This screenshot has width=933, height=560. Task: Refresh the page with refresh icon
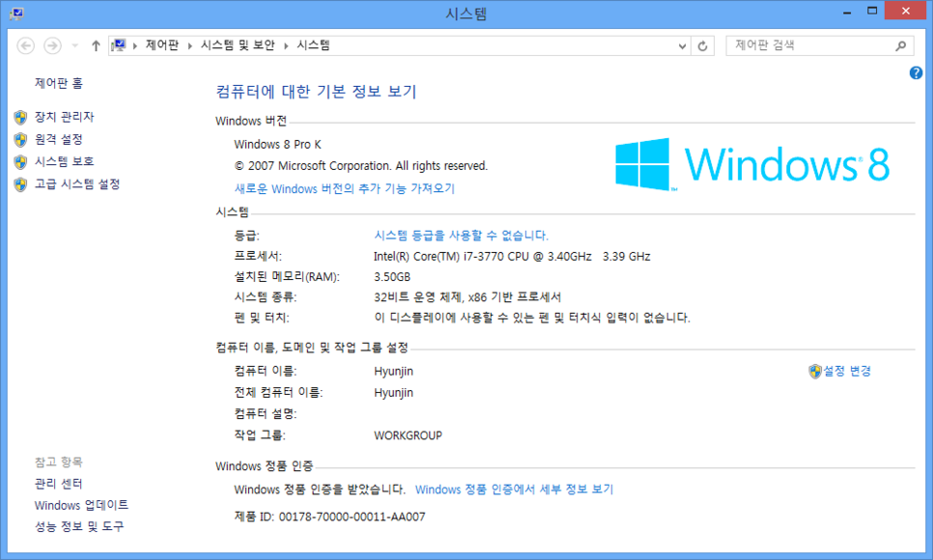[703, 45]
